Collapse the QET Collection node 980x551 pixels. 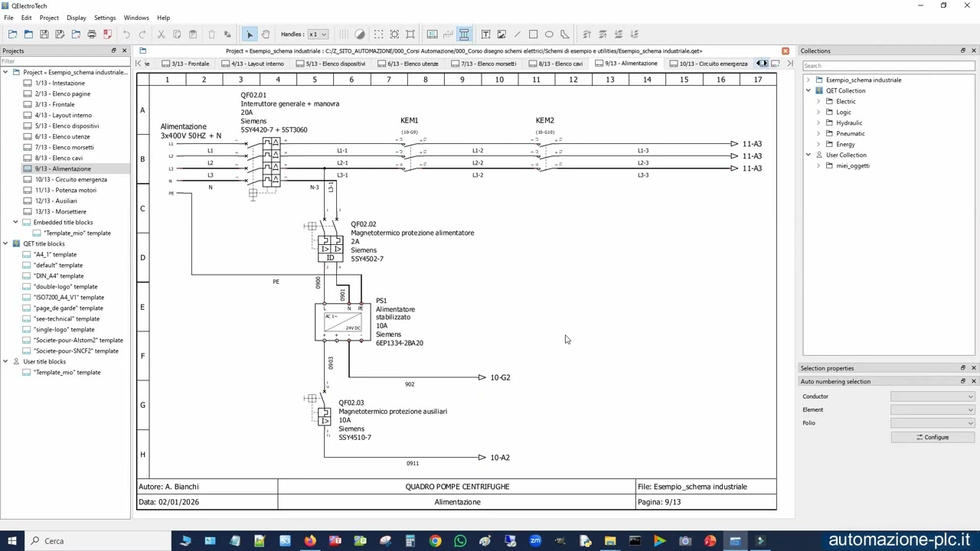pyautogui.click(x=808, y=90)
